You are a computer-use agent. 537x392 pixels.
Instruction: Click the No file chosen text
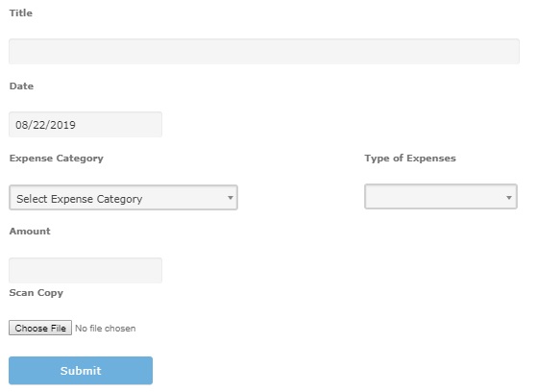click(x=106, y=329)
